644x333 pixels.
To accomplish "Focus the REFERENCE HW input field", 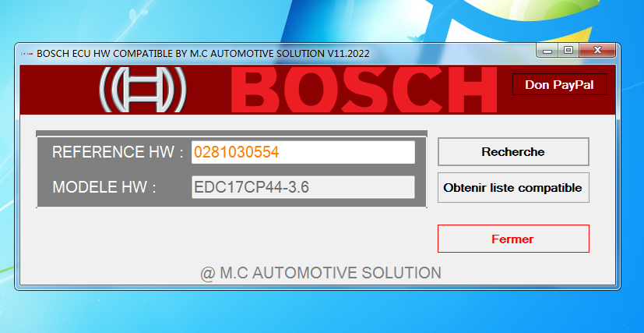I will (x=303, y=152).
